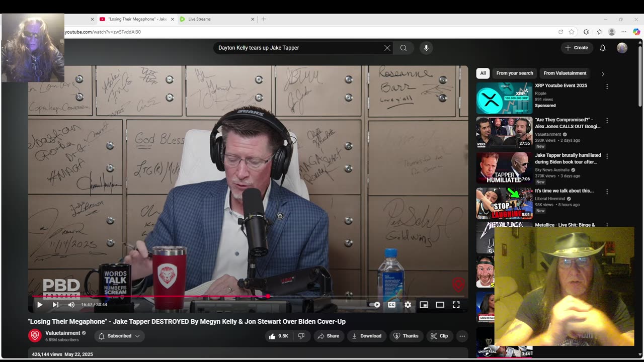
Task: Open a new browser tab
Action: point(264,19)
